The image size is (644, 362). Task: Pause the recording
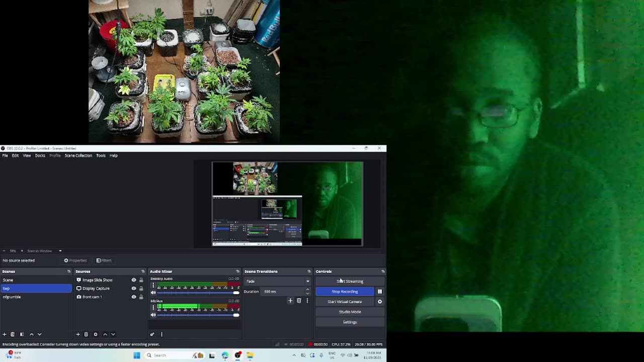coord(380,292)
